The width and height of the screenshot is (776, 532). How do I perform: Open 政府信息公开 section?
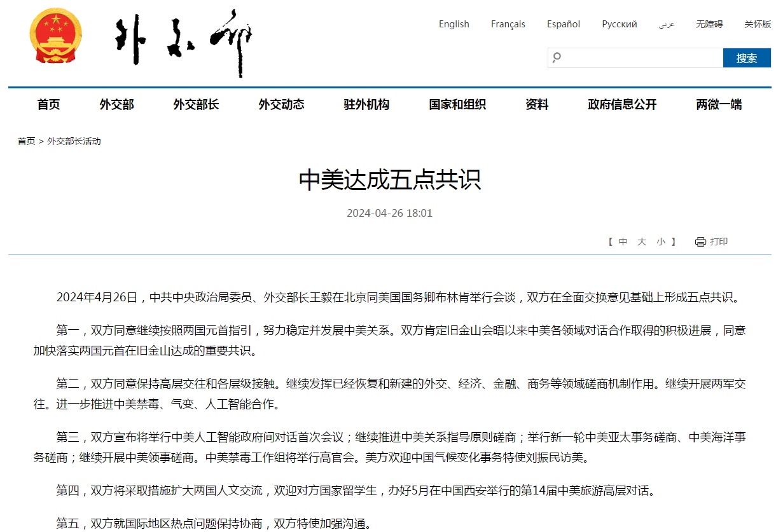coord(622,105)
